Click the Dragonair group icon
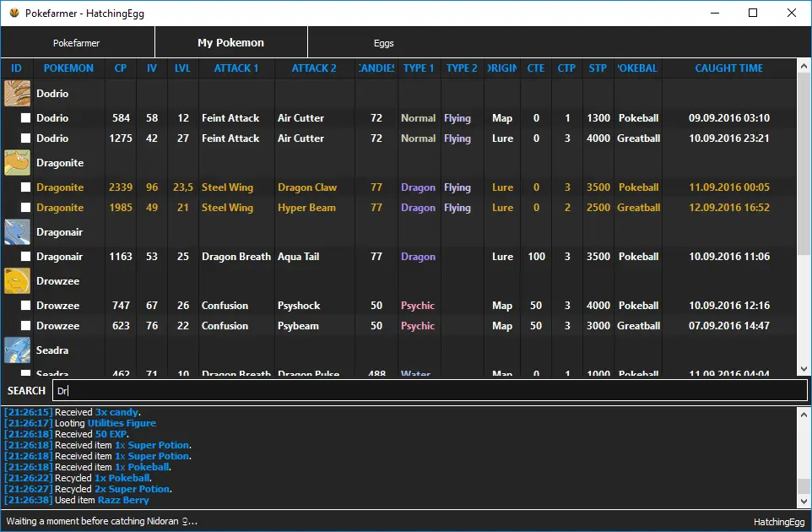Screen dimensions: 812x532 (17, 231)
